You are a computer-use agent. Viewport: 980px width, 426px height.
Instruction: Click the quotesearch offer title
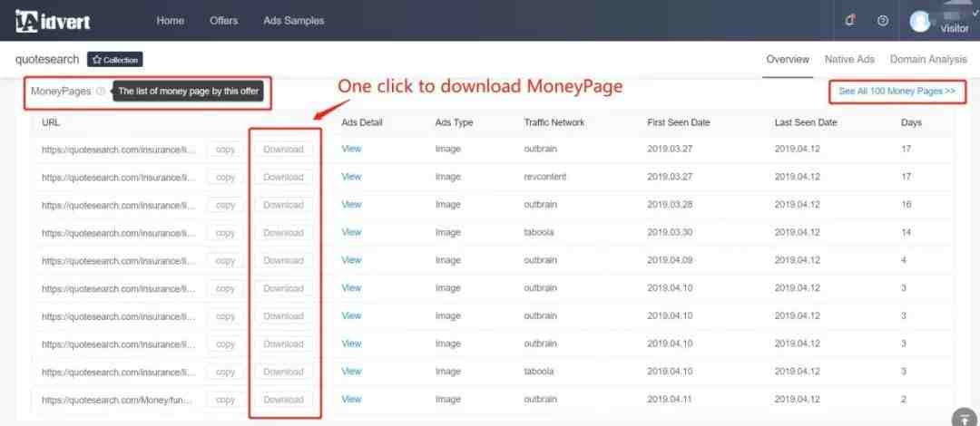[x=47, y=59]
